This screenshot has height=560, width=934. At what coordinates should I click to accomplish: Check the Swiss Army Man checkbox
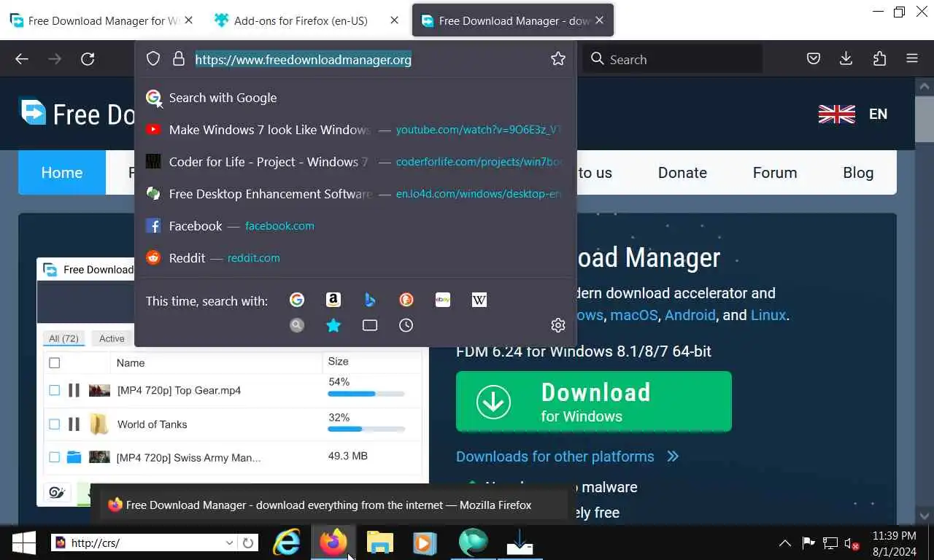pos(54,457)
